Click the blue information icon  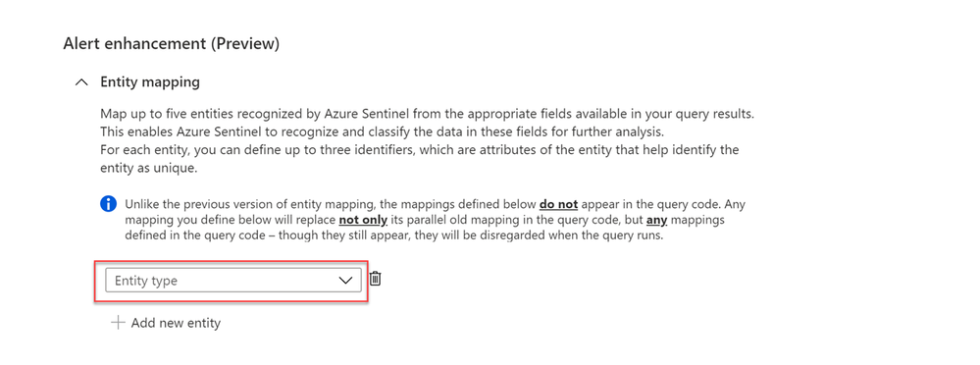point(109,204)
